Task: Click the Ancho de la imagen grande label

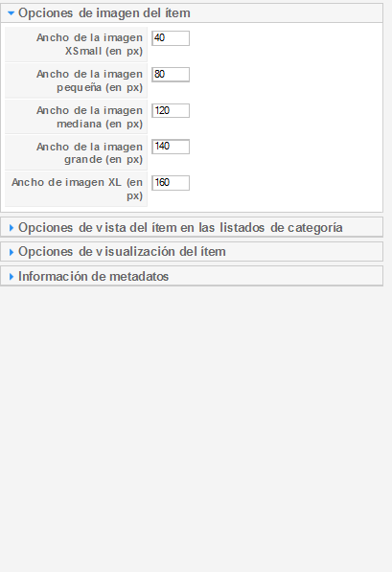Action: click(x=89, y=153)
